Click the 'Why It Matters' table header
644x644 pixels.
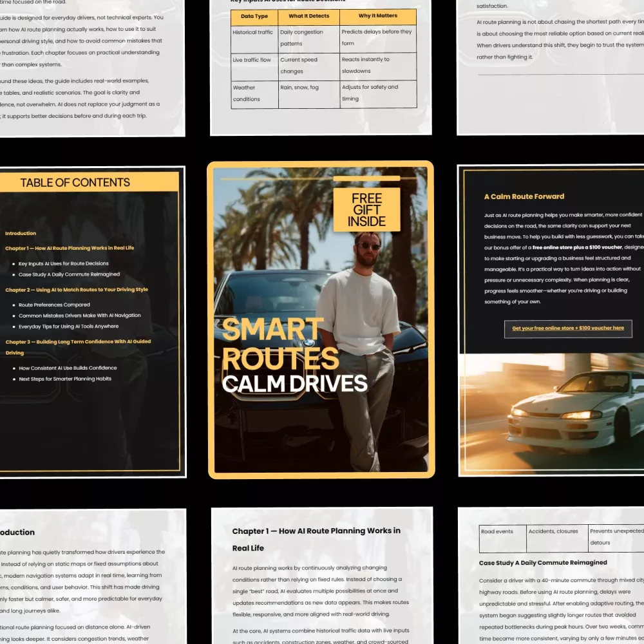tap(377, 16)
